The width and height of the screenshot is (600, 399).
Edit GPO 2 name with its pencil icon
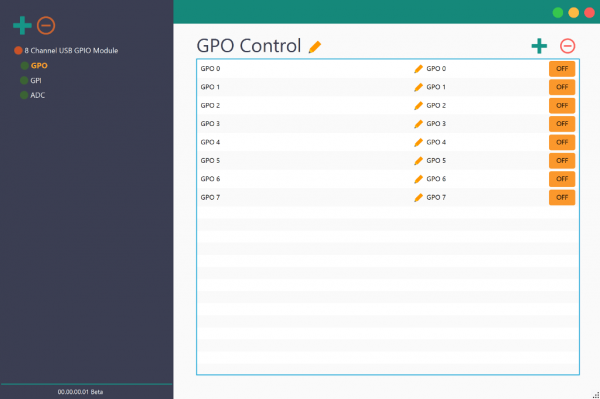coord(418,106)
